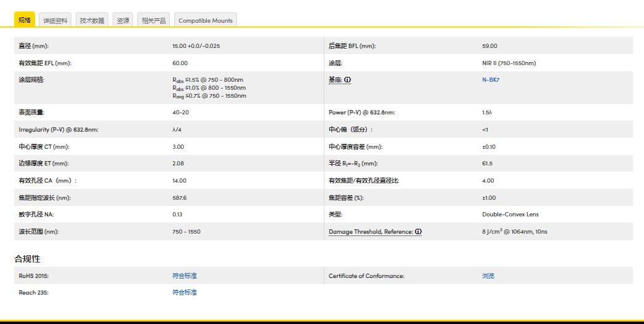Click the Double-Convex Lens type value
The image size is (644, 324).
pos(510,215)
